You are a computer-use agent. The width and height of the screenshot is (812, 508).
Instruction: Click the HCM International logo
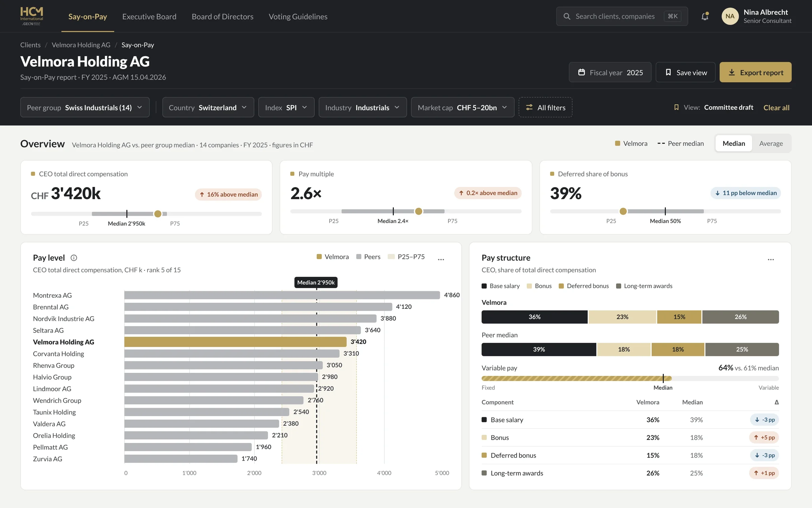pyautogui.click(x=31, y=16)
